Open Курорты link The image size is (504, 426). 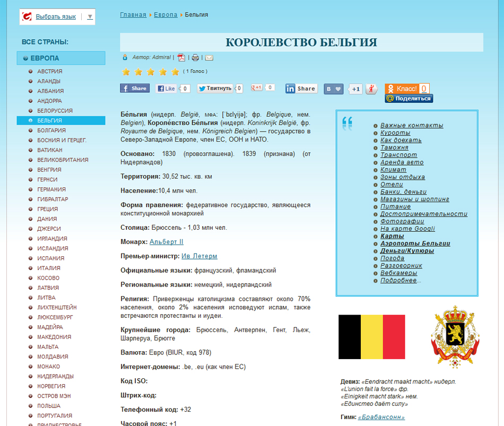pos(395,133)
